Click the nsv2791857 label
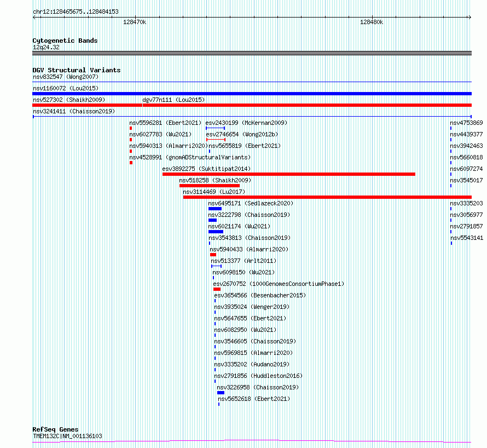This screenshot has height=448, width=487. click(x=467, y=226)
